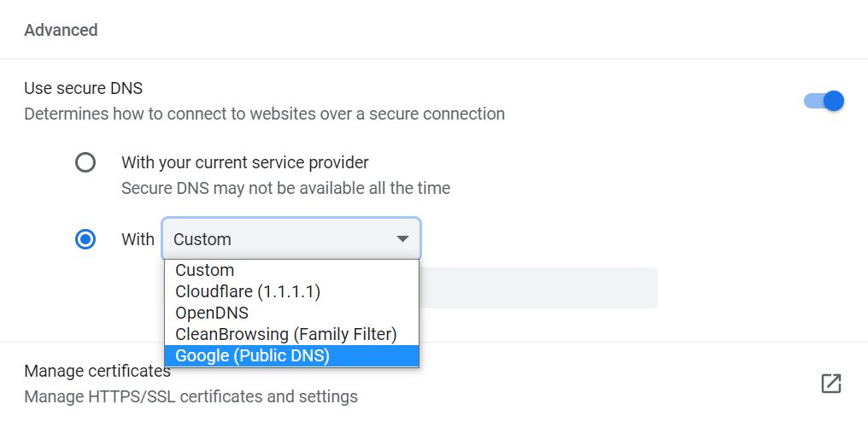The image size is (868, 422).
Task: Turn off the Use secure DNS switch
Action: tap(824, 101)
